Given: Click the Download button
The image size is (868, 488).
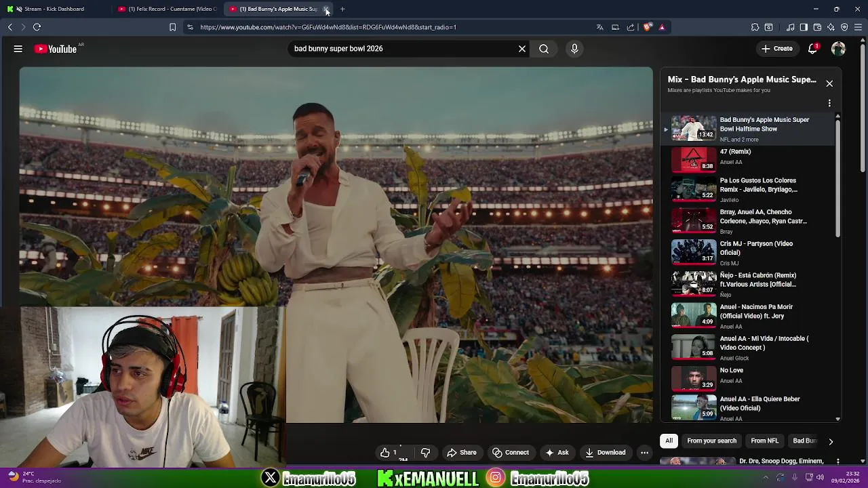Looking at the screenshot, I should (x=605, y=453).
